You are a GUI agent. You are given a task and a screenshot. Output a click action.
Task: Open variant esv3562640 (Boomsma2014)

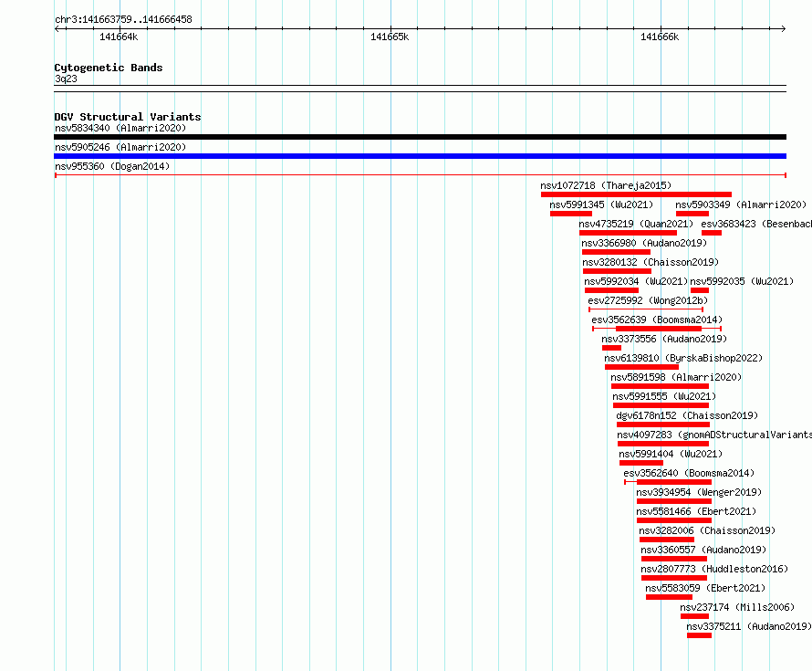click(689, 473)
